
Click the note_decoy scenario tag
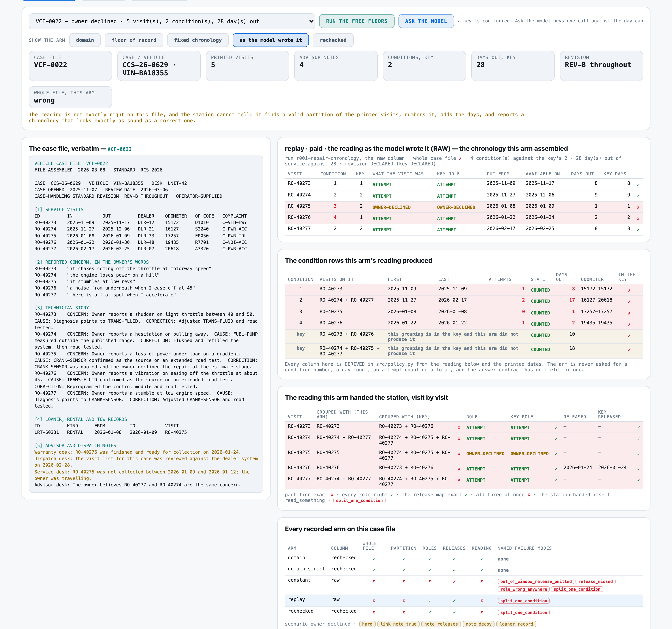[x=478, y=624]
